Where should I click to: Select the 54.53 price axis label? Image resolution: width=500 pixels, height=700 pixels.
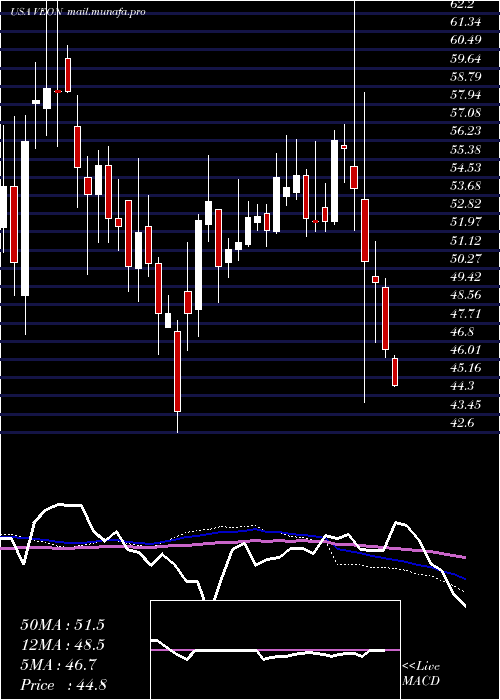click(466, 167)
